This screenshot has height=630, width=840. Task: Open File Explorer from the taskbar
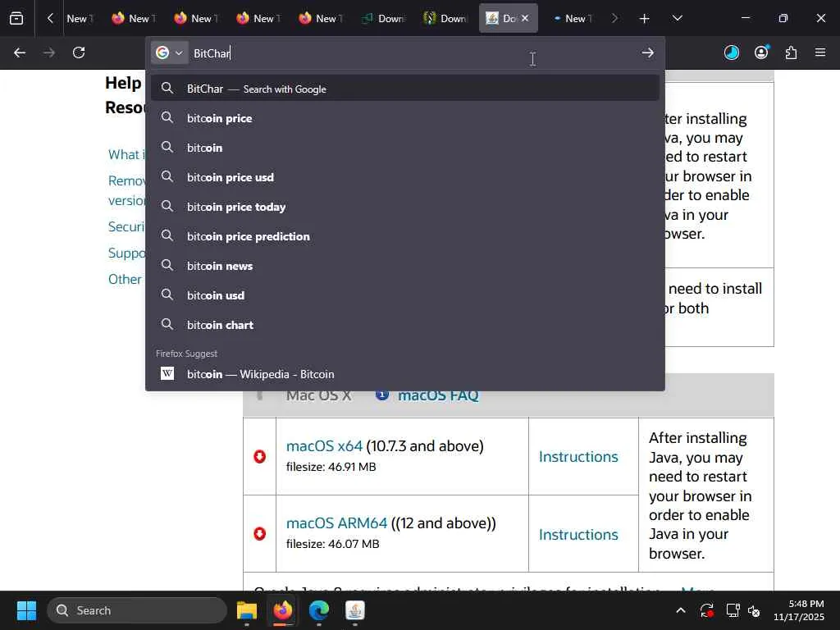(247, 610)
